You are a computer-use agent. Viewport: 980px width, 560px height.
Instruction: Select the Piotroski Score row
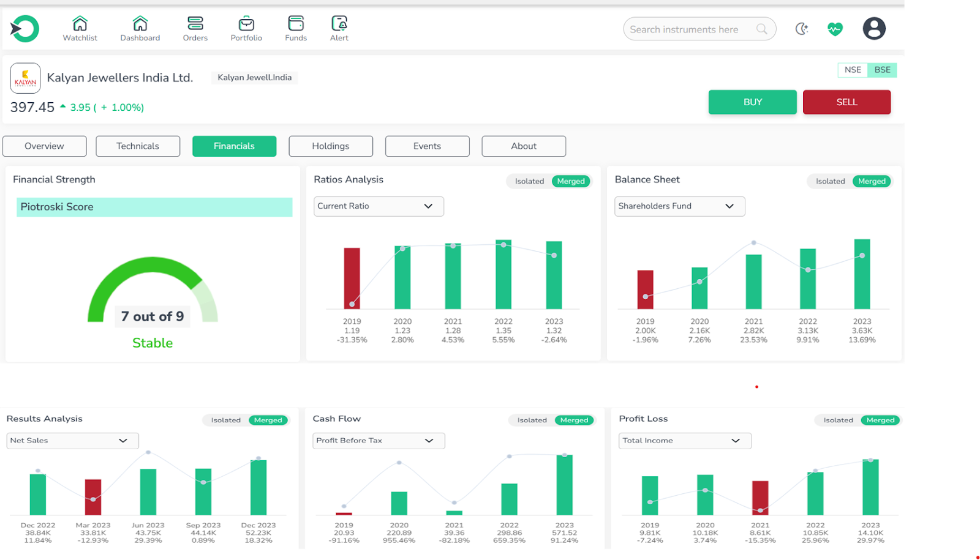pyautogui.click(x=154, y=207)
